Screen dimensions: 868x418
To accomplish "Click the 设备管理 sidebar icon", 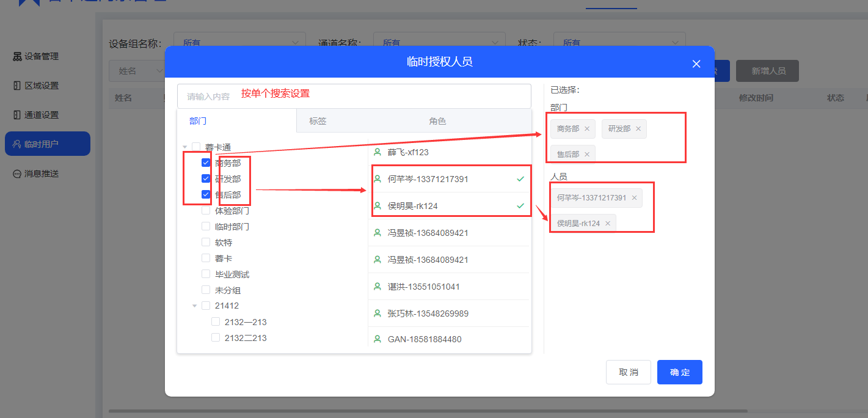I will click(x=17, y=56).
